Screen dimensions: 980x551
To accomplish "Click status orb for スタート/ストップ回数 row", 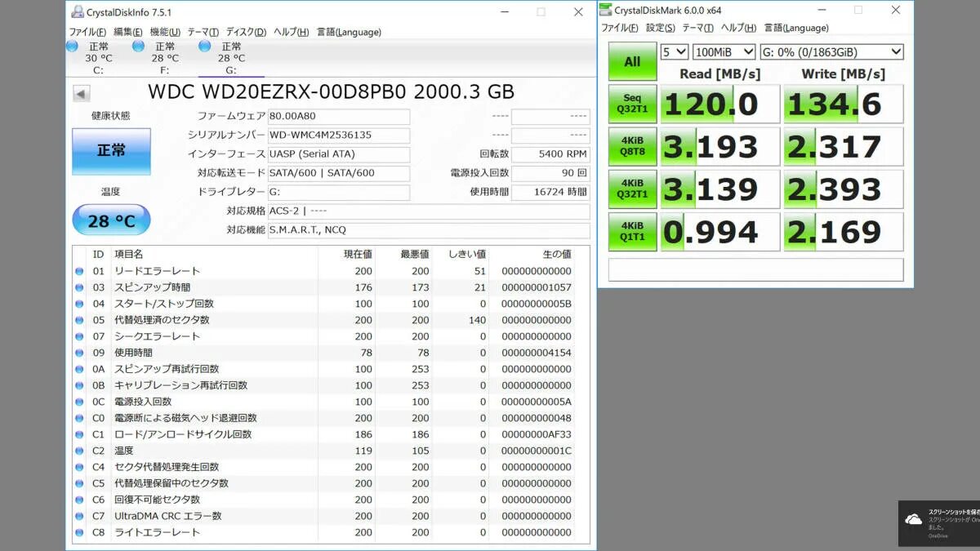I will click(x=80, y=304).
